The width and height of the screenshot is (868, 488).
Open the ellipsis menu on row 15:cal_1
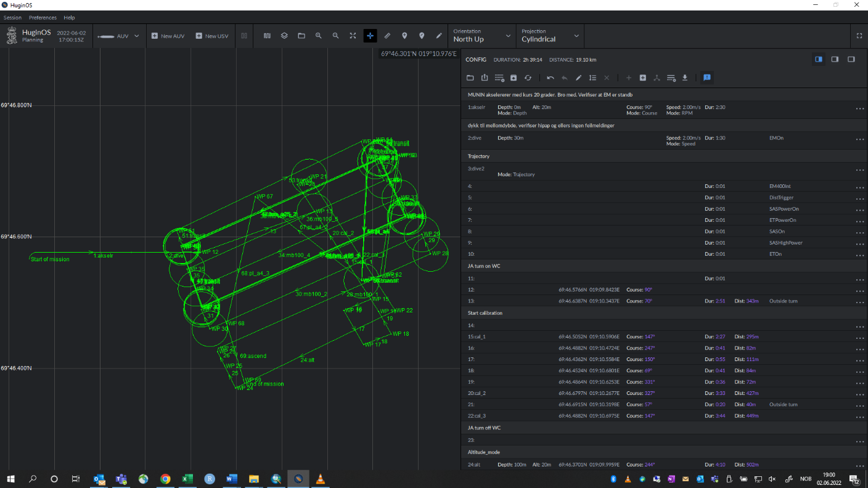coord(860,337)
